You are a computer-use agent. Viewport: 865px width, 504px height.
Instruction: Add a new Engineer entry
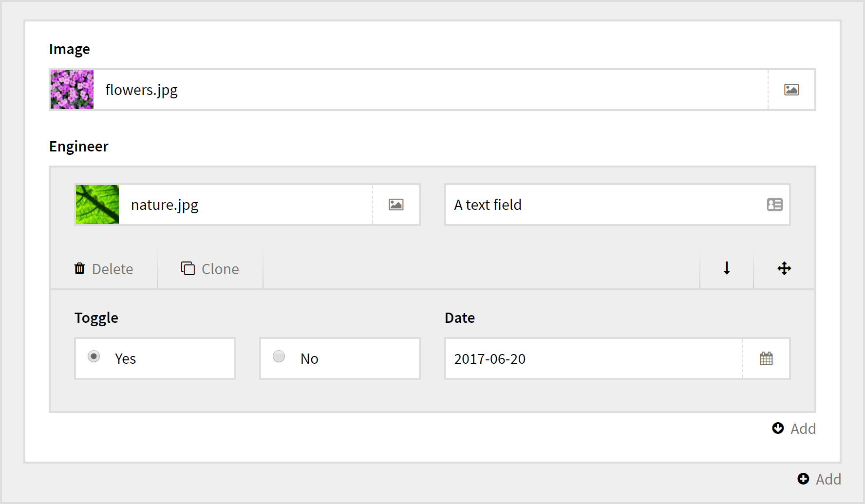click(x=794, y=429)
